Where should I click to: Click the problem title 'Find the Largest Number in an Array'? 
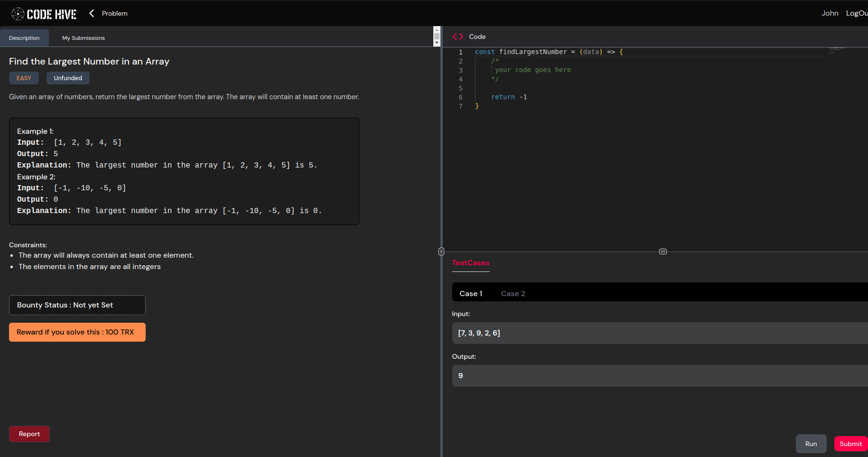(89, 61)
